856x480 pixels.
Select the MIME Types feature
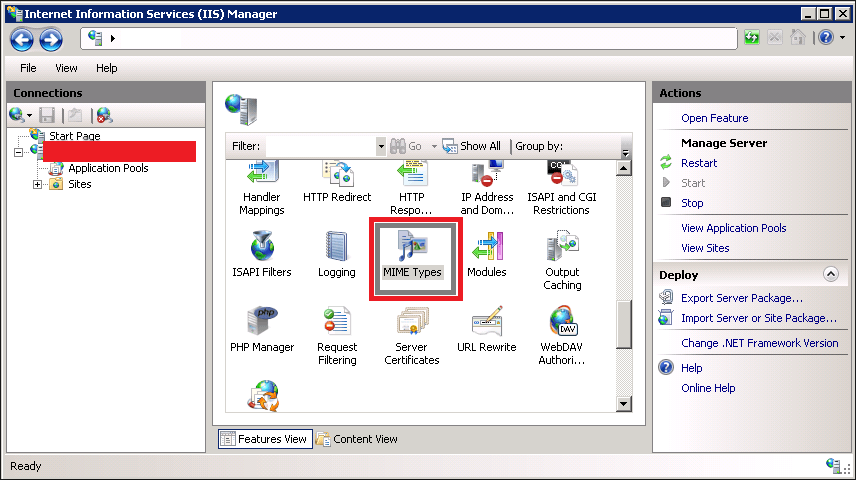click(412, 254)
